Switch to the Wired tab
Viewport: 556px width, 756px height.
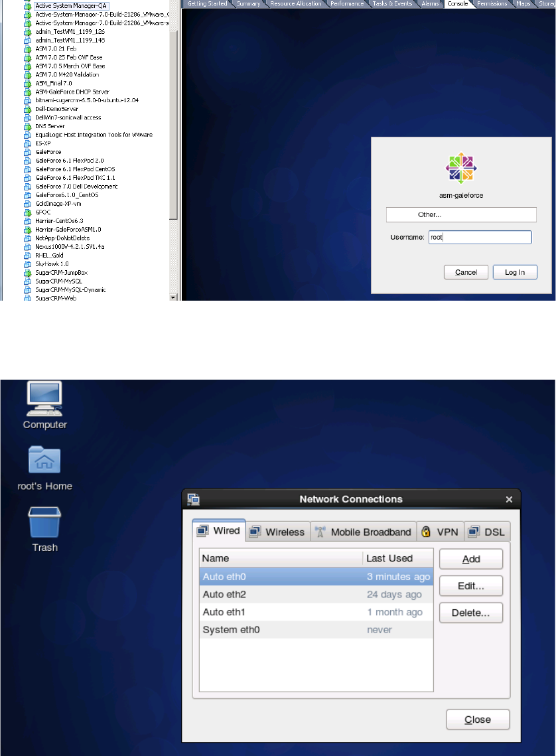tap(219, 531)
